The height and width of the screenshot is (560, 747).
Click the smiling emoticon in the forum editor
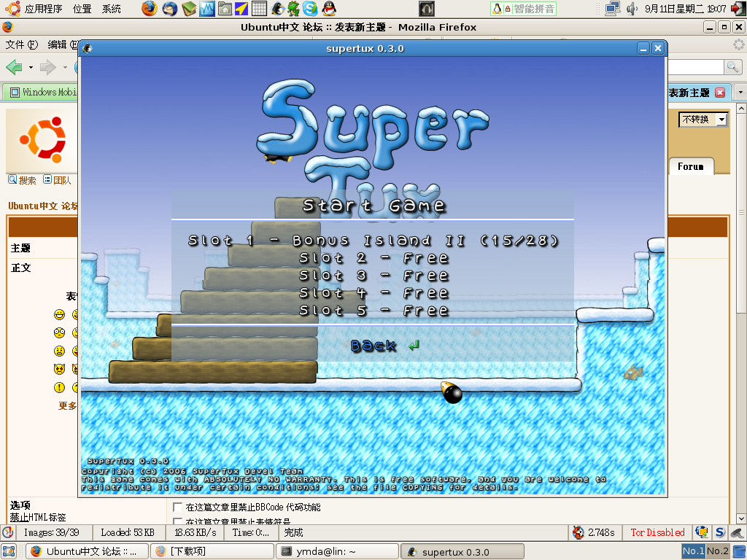tap(60, 314)
